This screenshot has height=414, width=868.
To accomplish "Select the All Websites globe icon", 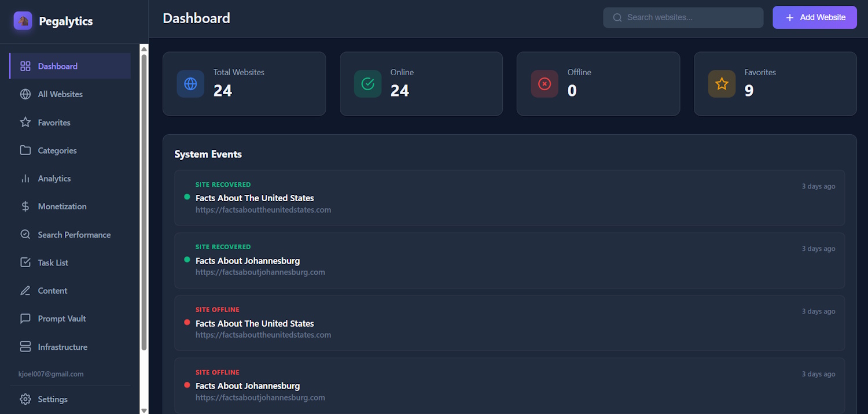I will point(25,94).
